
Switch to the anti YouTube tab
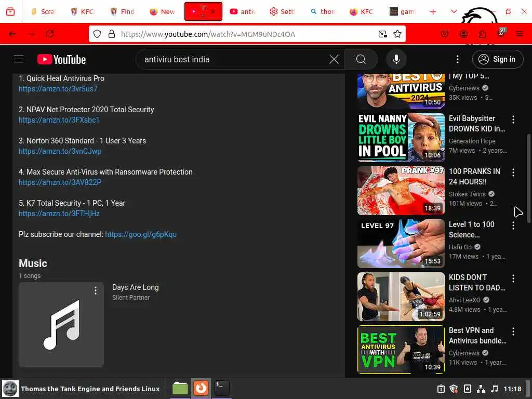pos(243,11)
